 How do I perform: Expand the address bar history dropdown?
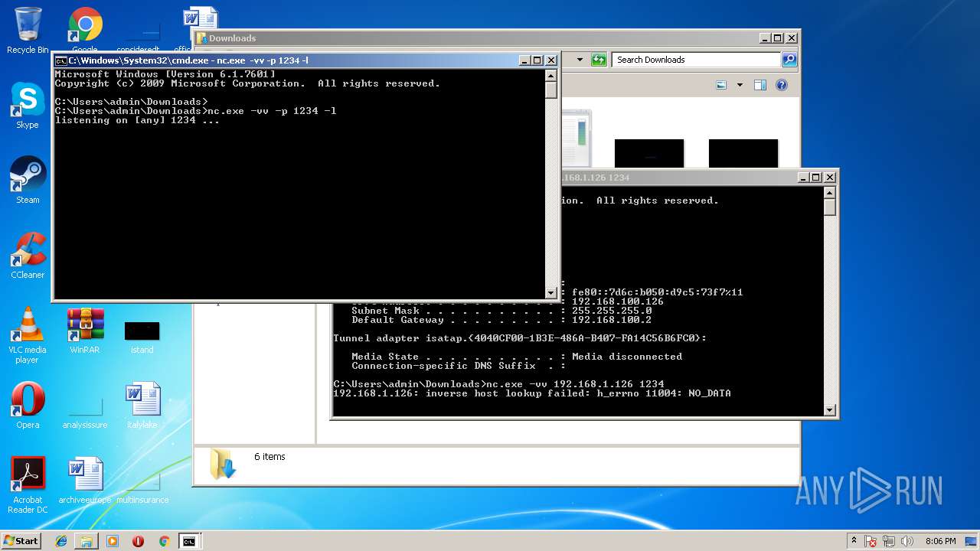click(x=580, y=60)
